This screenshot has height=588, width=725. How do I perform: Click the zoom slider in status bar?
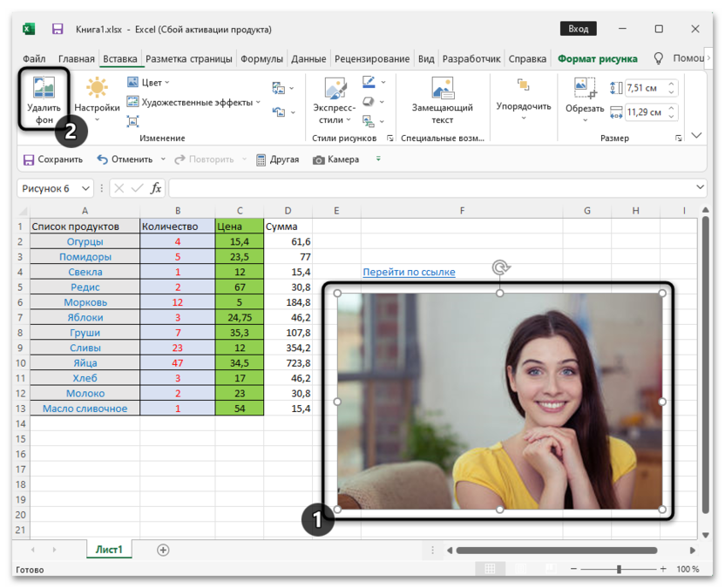pos(619,569)
